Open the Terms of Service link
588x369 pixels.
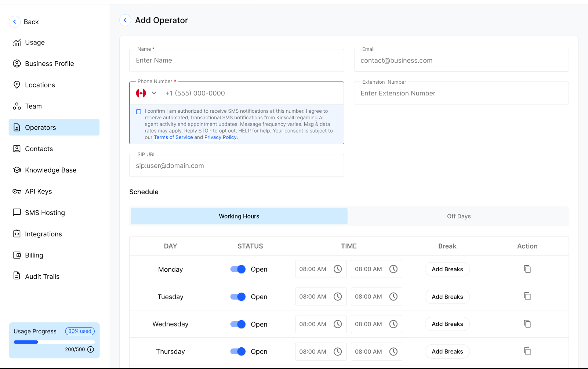[x=173, y=137]
